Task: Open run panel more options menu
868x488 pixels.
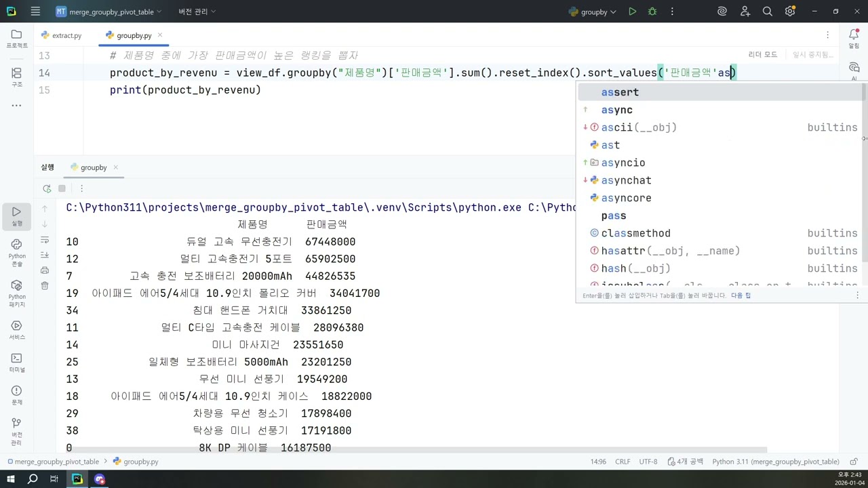Action: pos(81,188)
